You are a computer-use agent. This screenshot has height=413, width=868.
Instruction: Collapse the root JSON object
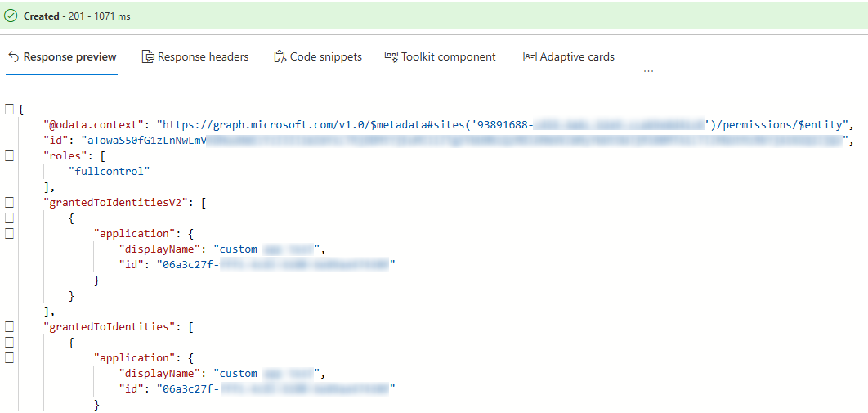pyautogui.click(x=9, y=110)
